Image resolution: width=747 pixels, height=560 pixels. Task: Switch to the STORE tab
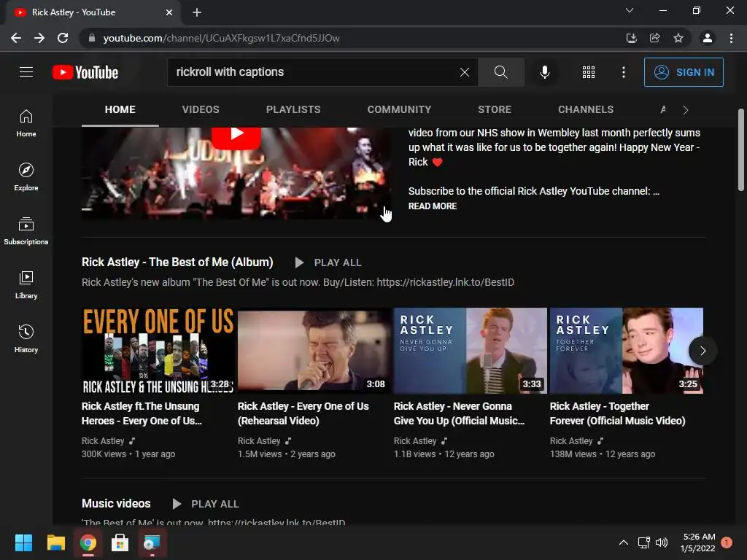tap(495, 109)
